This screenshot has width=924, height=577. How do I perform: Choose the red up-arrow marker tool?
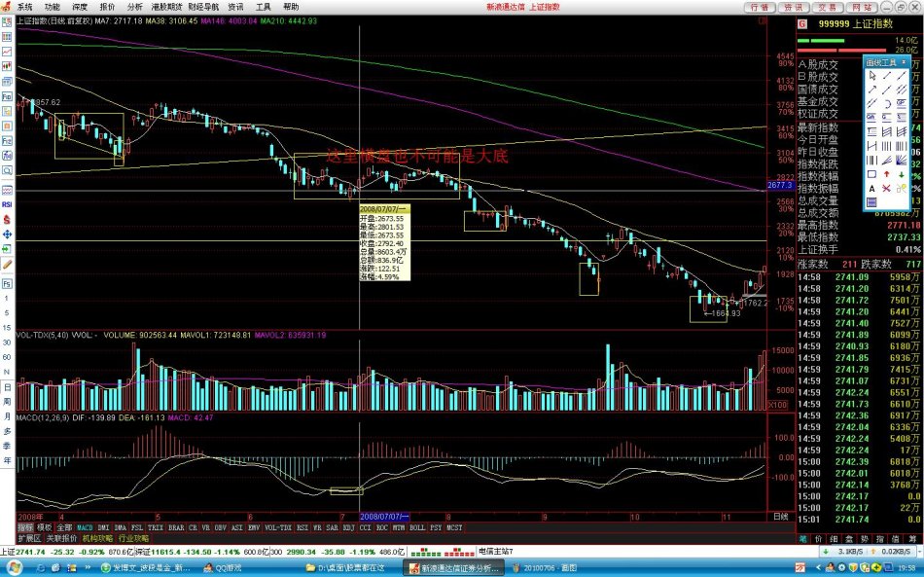point(886,174)
